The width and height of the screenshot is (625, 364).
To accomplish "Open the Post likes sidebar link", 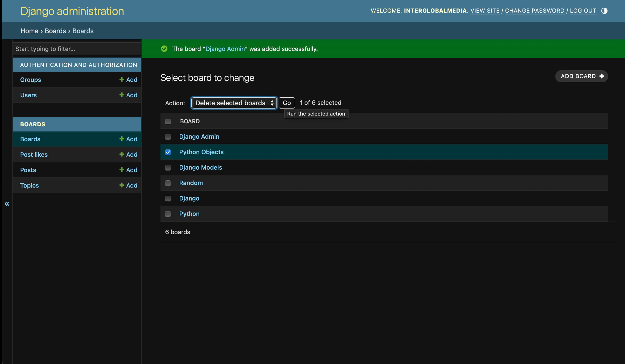I will (34, 154).
